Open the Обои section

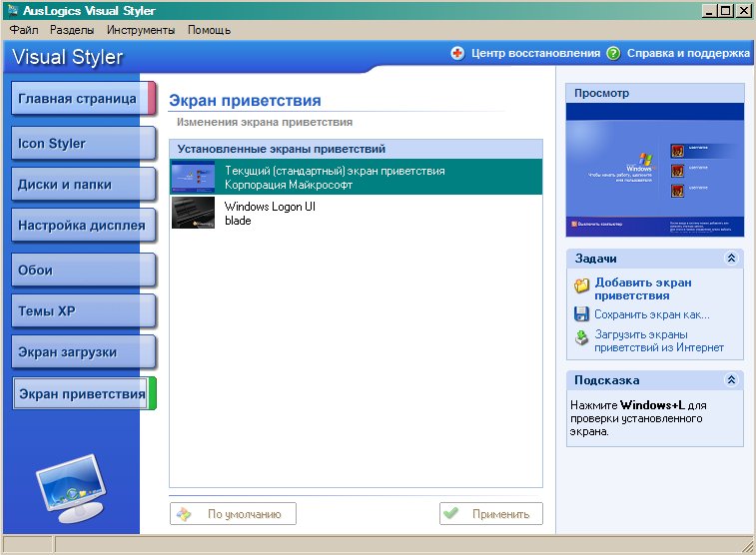pyautogui.click(x=84, y=270)
